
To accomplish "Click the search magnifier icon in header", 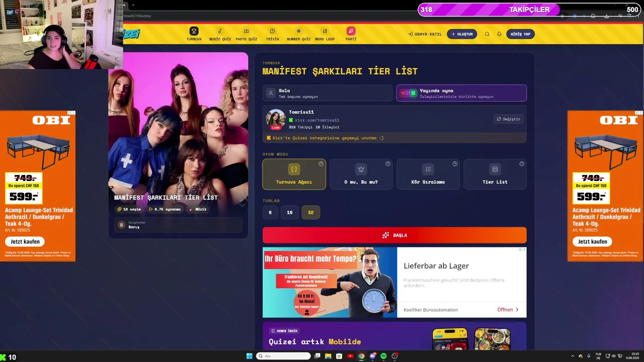I will click(487, 34).
